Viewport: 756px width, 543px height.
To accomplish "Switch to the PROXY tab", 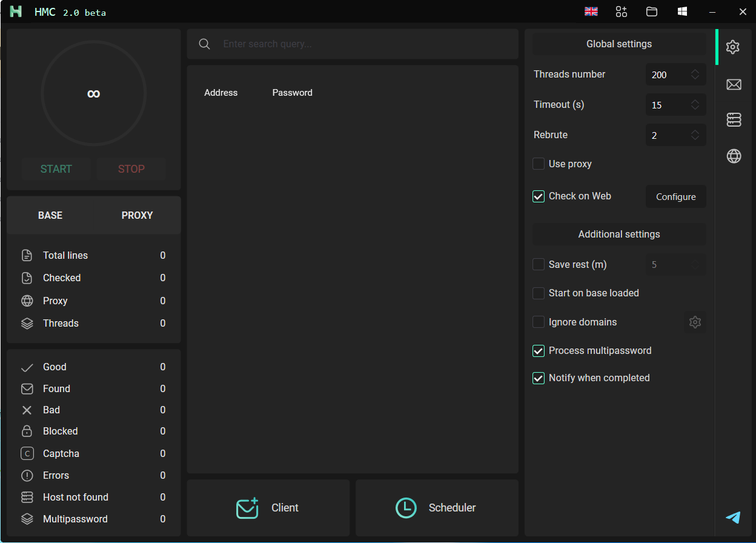I will [137, 215].
